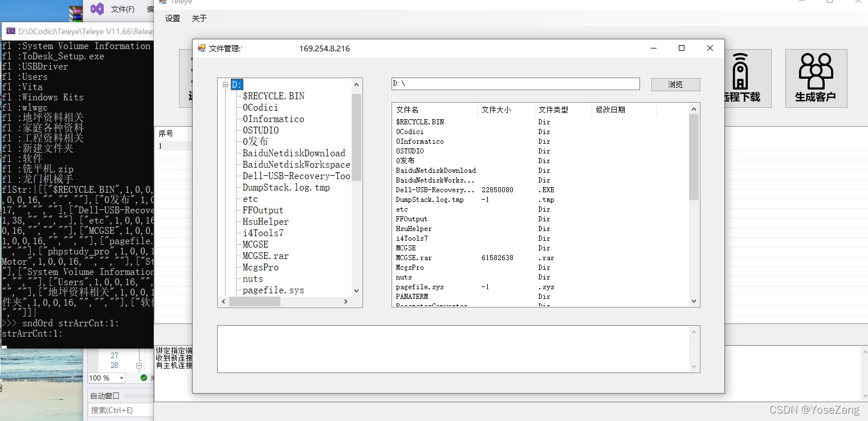This screenshot has width=868, height=421.
Task: Click the 远程下载 remote control icon
Action: coord(740,71)
